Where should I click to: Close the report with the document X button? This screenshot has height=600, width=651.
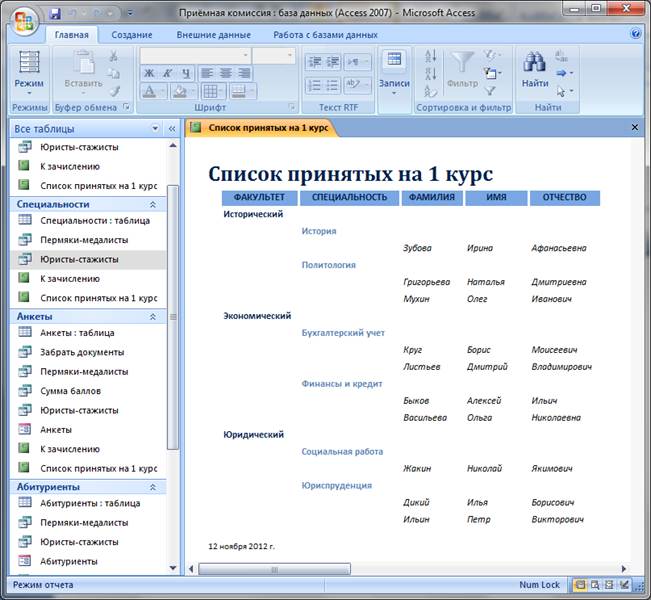click(x=634, y=127)
